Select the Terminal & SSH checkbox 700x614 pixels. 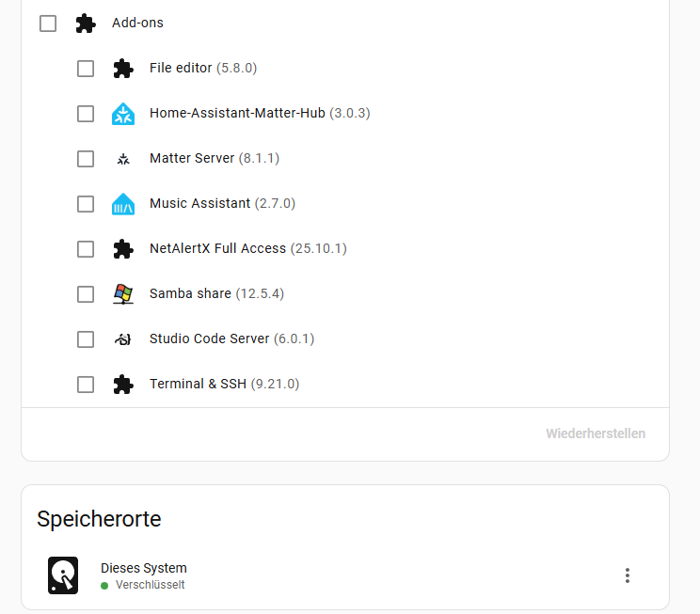coord(86,385)
